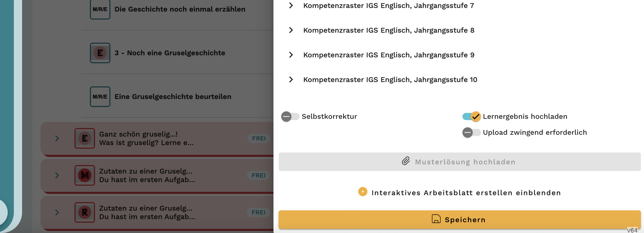
Task: Expand Kompetenzraster Jahrgangsstufe 8 chevron
Action: 291,30
